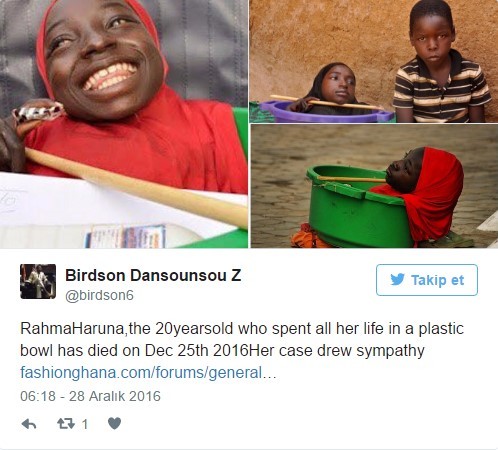Retweet using the retweet arrows icon
Image resolution: width=498 pixels, height=450 pixels.
[x=66, y=424]
